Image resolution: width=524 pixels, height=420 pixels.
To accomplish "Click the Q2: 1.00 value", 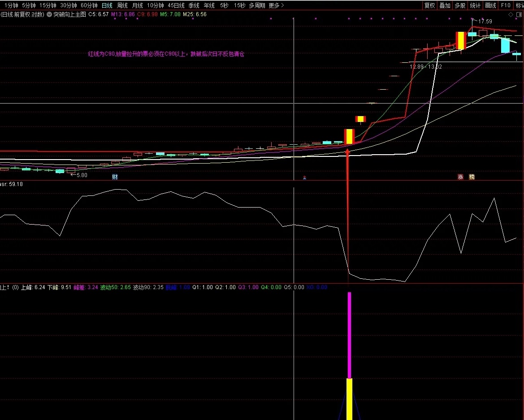I will 225,287.
